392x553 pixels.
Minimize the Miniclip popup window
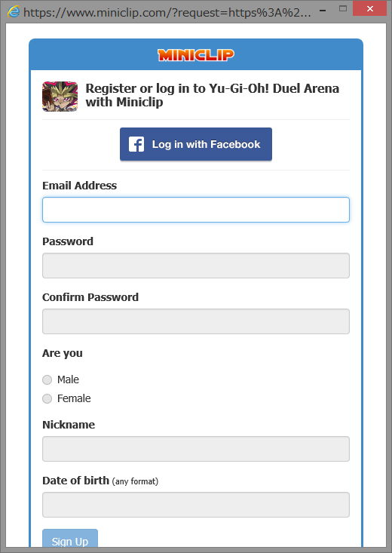point(322,11)
